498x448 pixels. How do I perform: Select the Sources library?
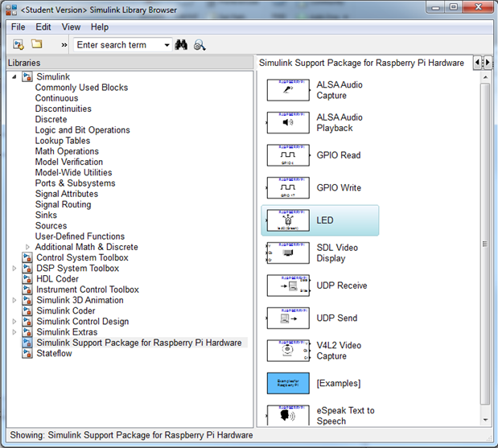(x=51, y=226)
